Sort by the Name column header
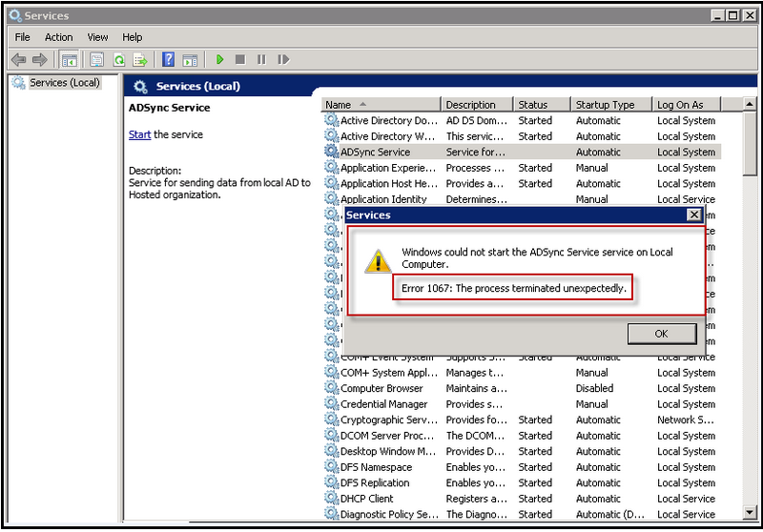 (x=381, y=105)
